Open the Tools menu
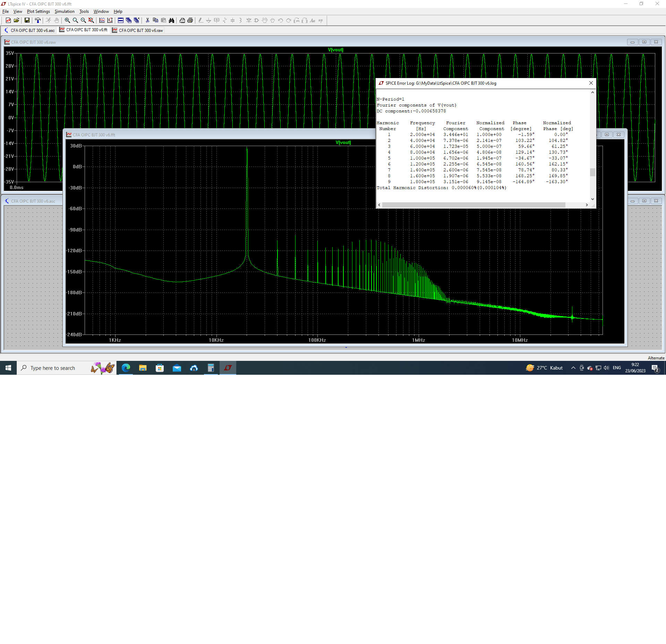Viewport: 666px width, 644px height. coord(84,11)
